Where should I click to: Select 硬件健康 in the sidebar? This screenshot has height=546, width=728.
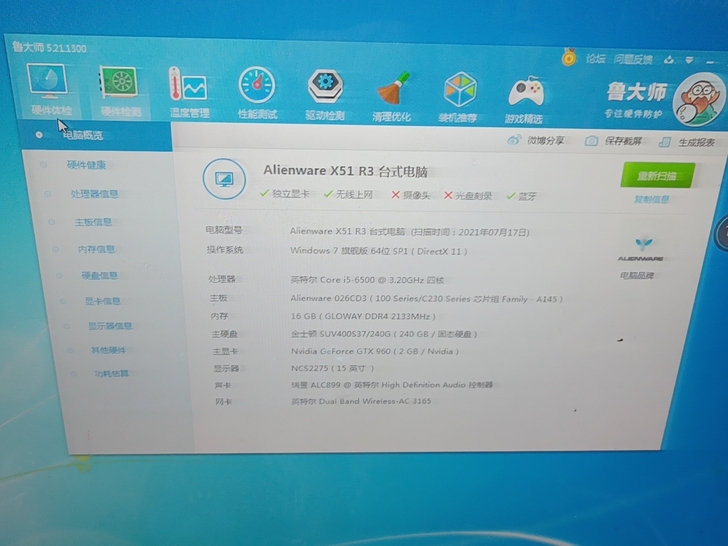point(86,165)
